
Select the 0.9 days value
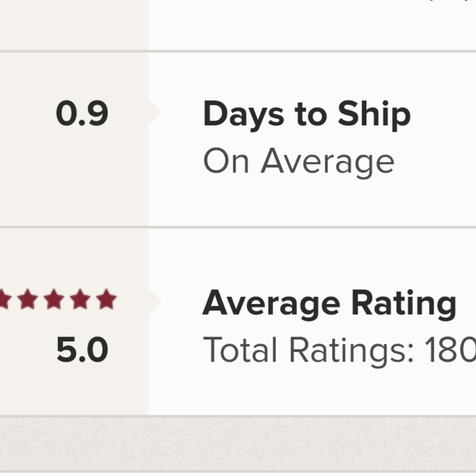click(82, 113)
